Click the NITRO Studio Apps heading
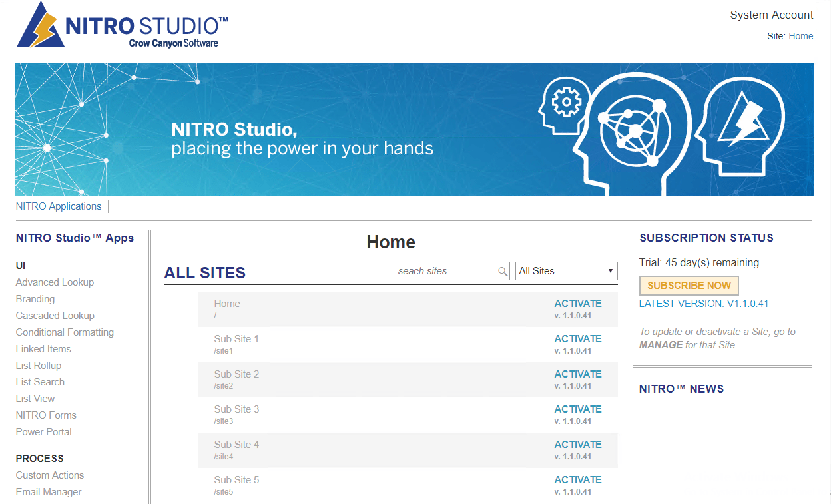 pyautogui.click(x=75, y=238)
